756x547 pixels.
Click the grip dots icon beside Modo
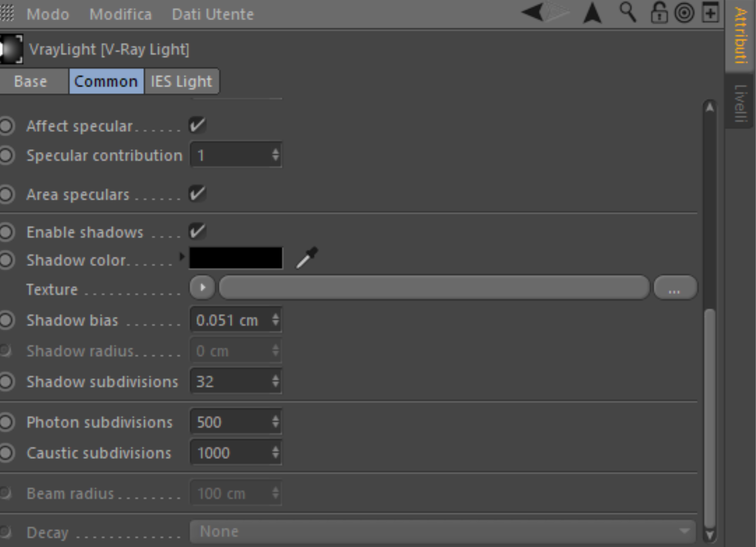tap(7, 12)
